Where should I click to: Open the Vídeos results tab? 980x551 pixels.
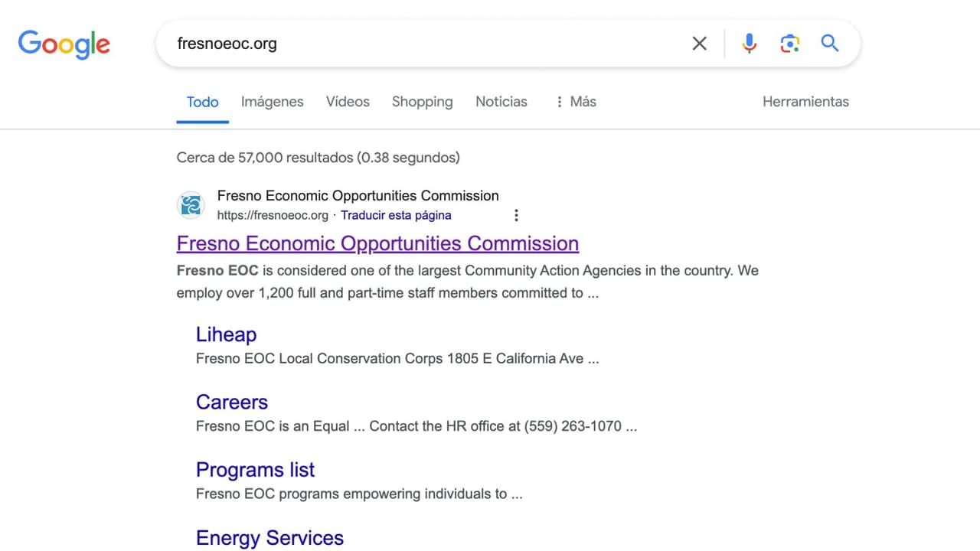pyautogui.click(x=348, y=101)
